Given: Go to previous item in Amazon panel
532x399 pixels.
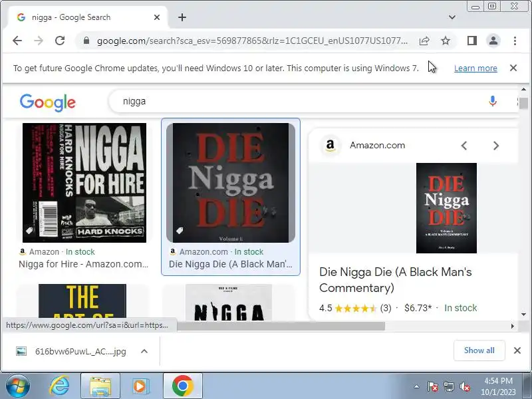Looking at the screenshot, I should tap(464, 146).
